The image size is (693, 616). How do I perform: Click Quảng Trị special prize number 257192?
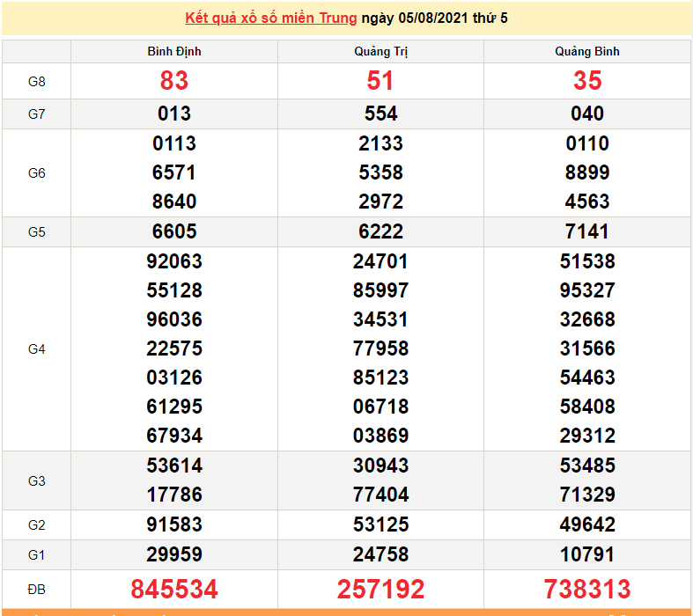tap(380, 588)
